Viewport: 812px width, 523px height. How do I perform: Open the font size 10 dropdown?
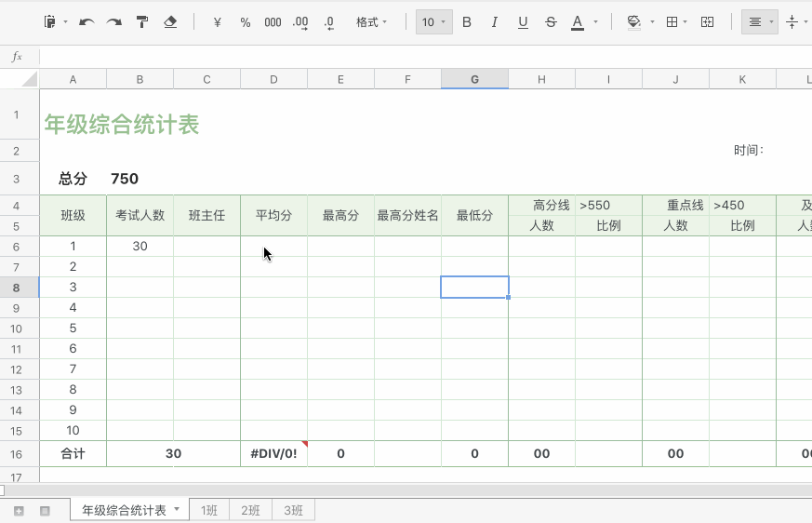[x=433, y=22]
